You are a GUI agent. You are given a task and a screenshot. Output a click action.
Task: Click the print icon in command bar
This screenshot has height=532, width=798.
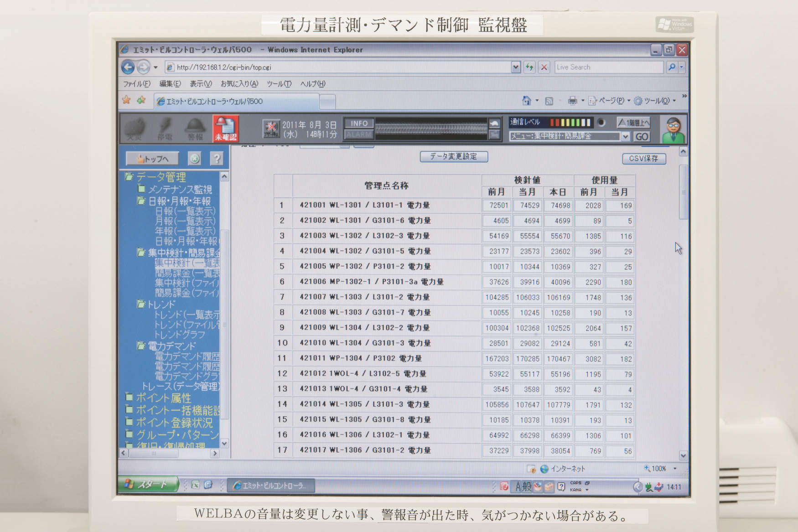click(572, 101)
